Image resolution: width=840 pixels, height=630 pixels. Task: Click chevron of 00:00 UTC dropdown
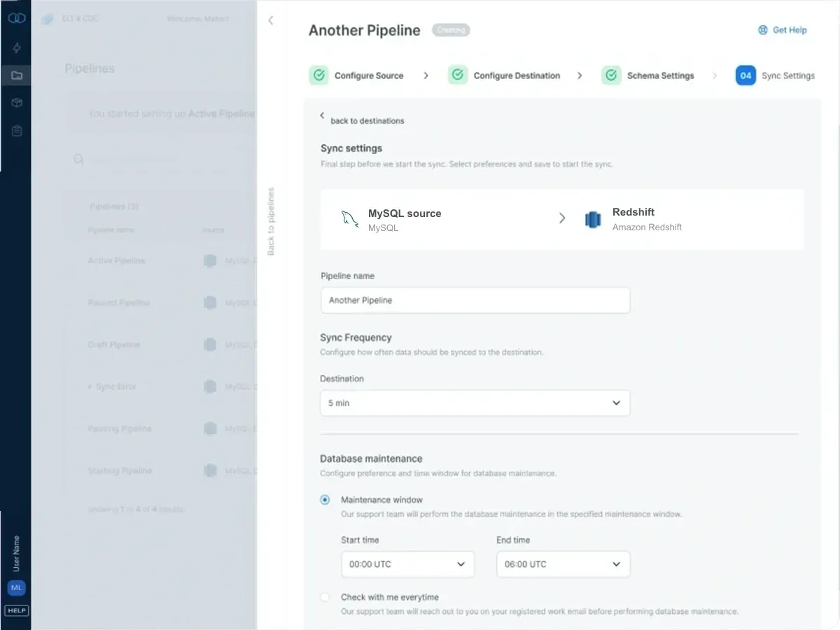coord(461,564)
